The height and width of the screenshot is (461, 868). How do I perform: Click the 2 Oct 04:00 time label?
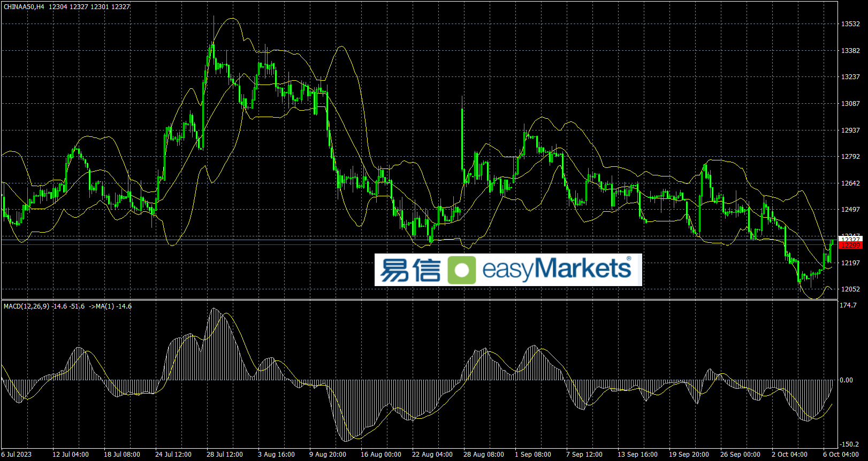(789, 455)
